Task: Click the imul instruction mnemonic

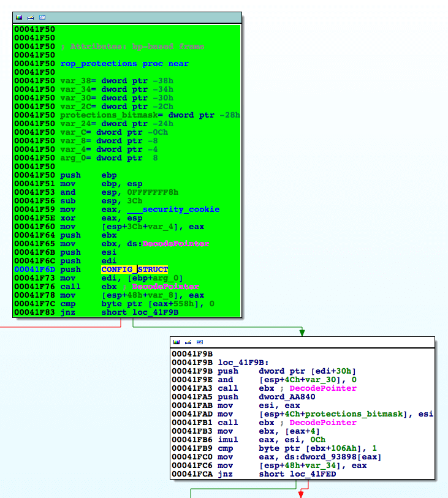Action: coord(227,439)
